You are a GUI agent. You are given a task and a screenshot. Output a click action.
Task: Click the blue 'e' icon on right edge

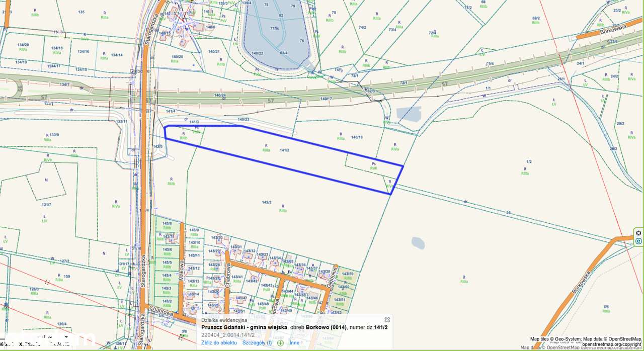click(639, 241)
